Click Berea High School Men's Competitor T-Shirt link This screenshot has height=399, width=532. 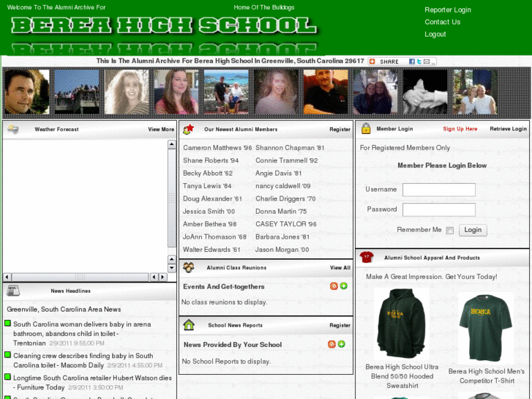tap(487, 376)
